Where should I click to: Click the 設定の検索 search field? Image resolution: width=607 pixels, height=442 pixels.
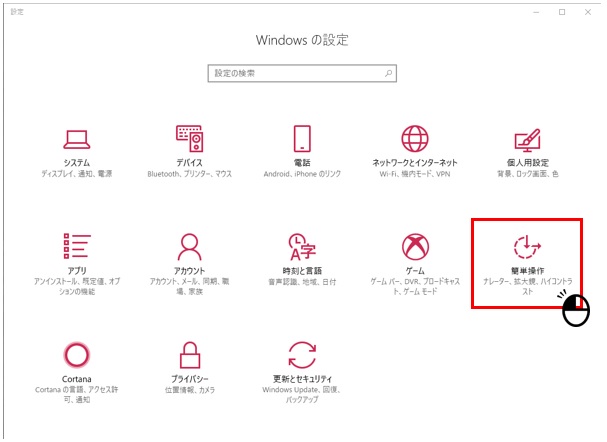[x=302, y=73]
